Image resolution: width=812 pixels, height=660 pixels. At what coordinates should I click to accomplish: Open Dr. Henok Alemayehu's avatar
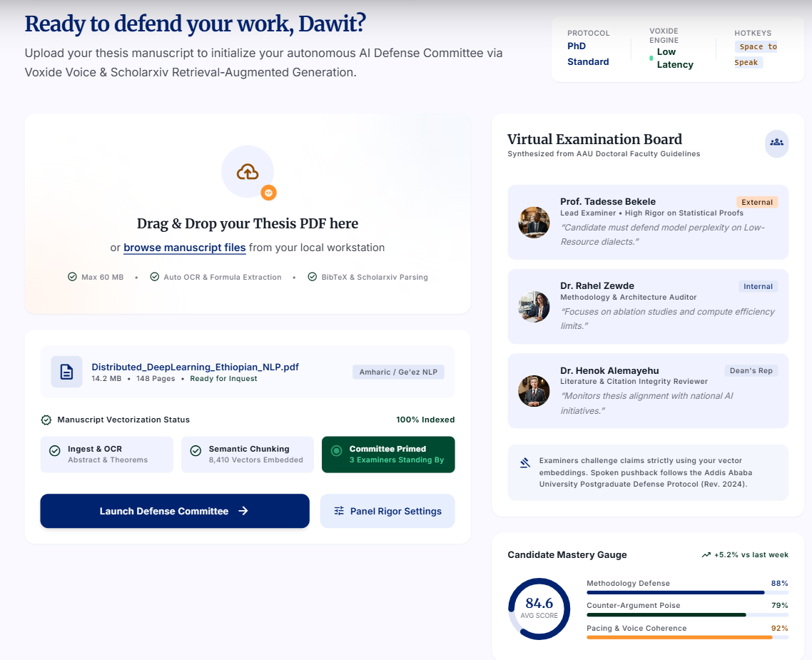[534, 391]
